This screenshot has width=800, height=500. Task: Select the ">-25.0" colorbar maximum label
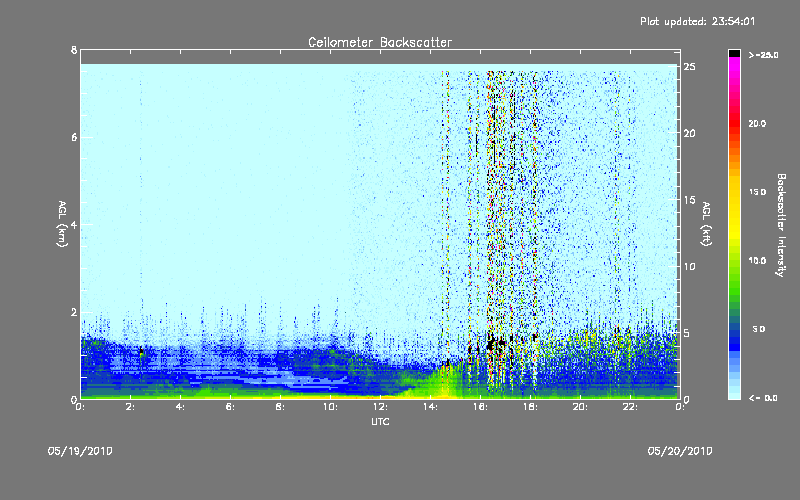click(763, 55)
